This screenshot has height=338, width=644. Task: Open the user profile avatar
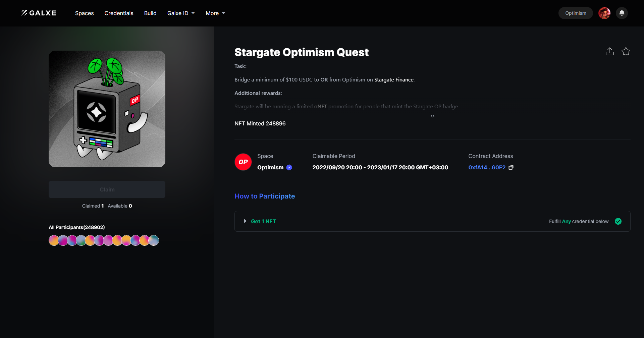tap(604, 13)
